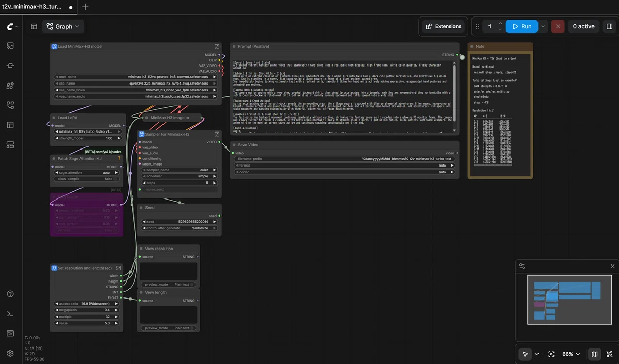Collapse the Prompt (Positive) node dot
Screen dimensions: 619x364
[x=234, y=46]
